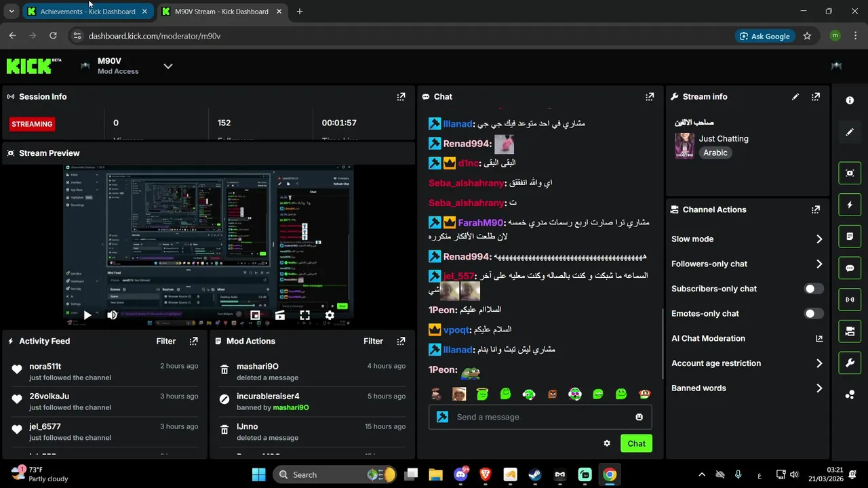Toggle the channel actions widget in sidebar
This screenshot has width=868, height=488.
click(850, 331)
